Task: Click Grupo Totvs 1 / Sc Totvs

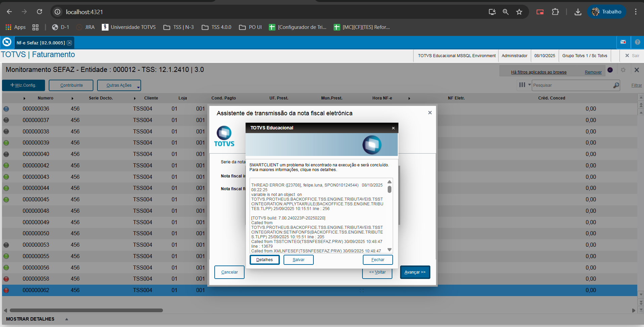Action: pos(585,56)
